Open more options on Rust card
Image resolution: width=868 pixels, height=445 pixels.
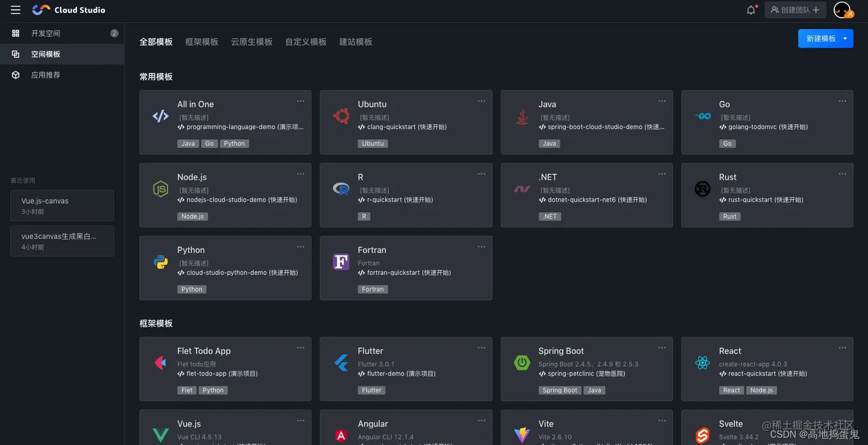pyautogui.click(x=842, y=174)
